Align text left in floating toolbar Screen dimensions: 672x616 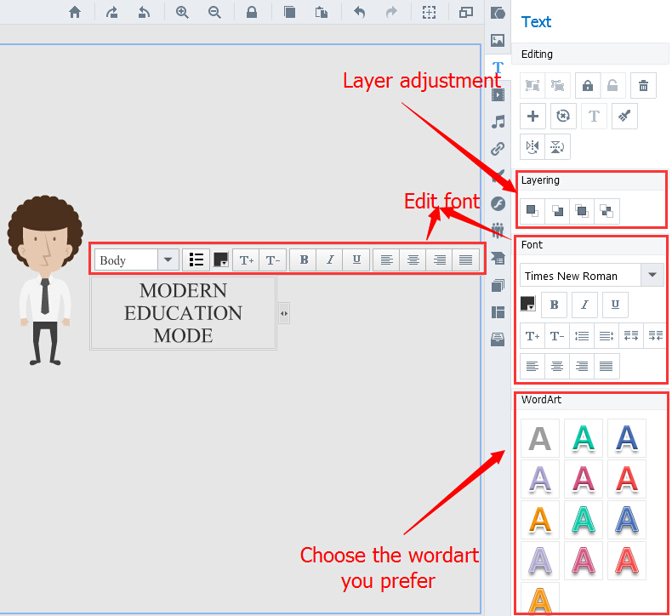pyautogui.click(x=386, y=260)
